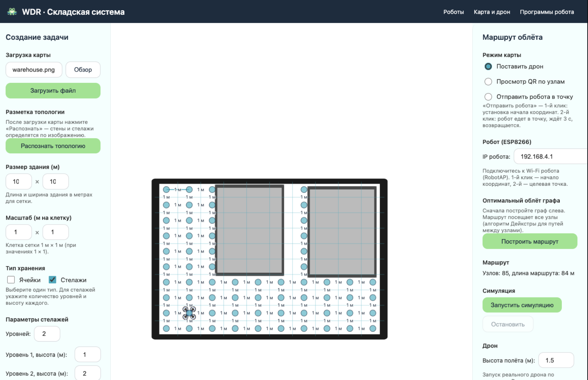Viewport: 588px width, 380px height.
Task: Click Построить маршрут button
Action: 530,241
